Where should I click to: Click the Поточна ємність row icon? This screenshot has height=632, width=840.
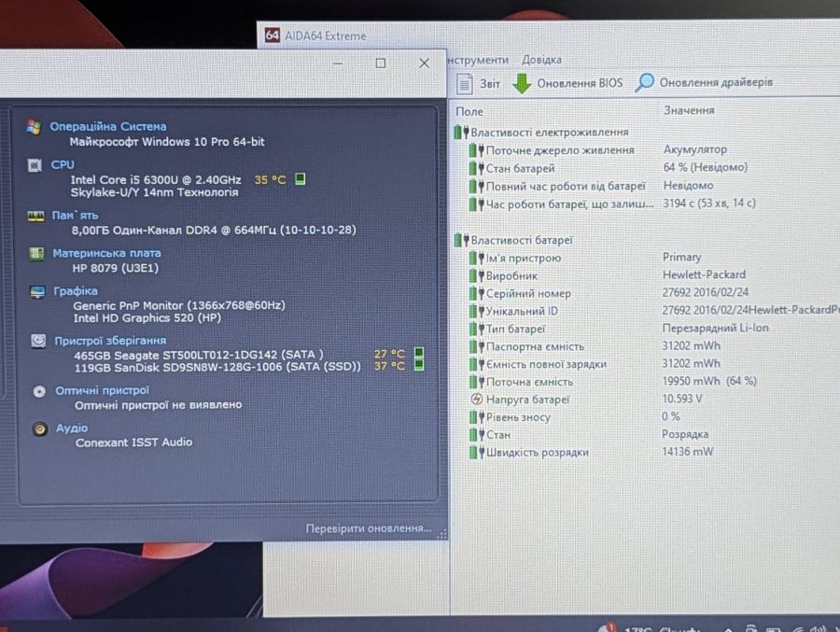pyautogui.click(x=476, y=382)
